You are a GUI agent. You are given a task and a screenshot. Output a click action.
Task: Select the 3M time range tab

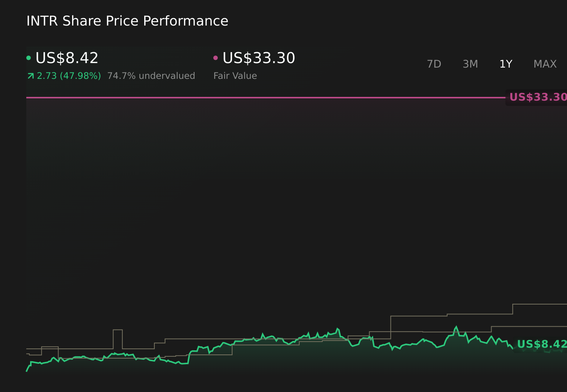(470, 64)
